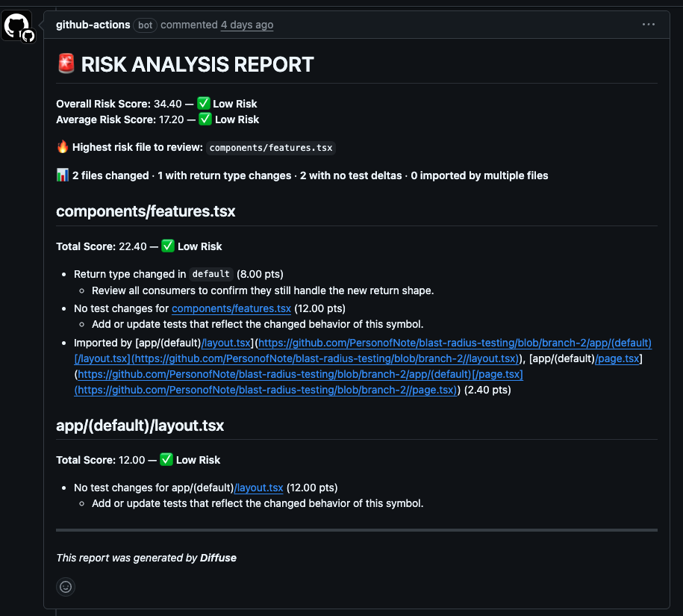Click the bar chart emoji before '2 files changed'
This screenshot has height=616, width=683.
click(63, 175)
